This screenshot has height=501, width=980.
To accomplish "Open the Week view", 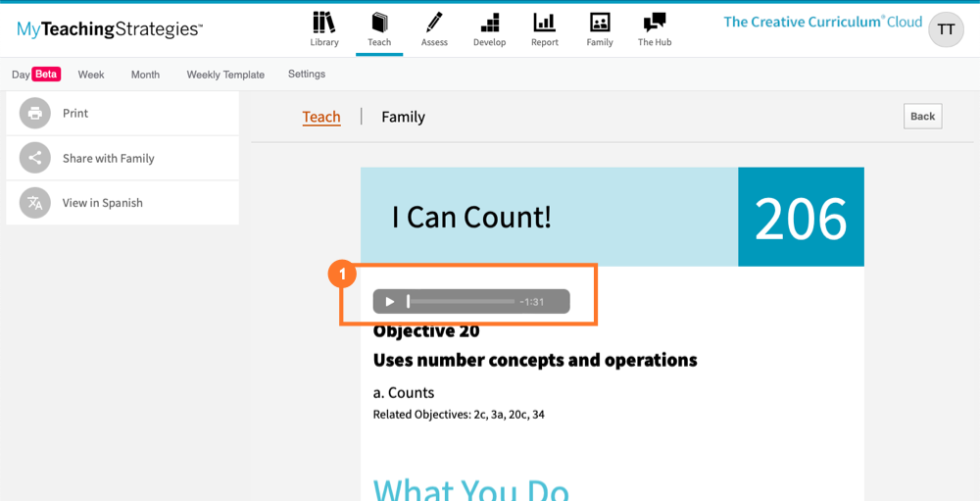I will (x=91, y=75).
